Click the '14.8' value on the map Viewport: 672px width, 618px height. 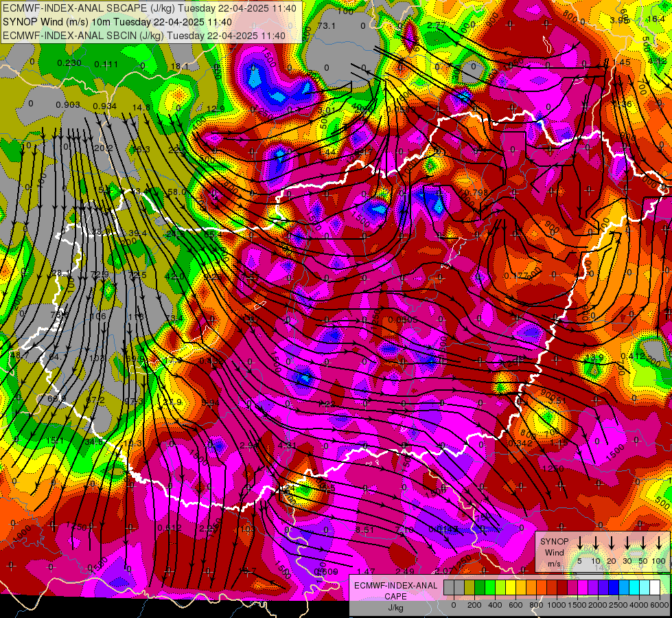(141, 108)
